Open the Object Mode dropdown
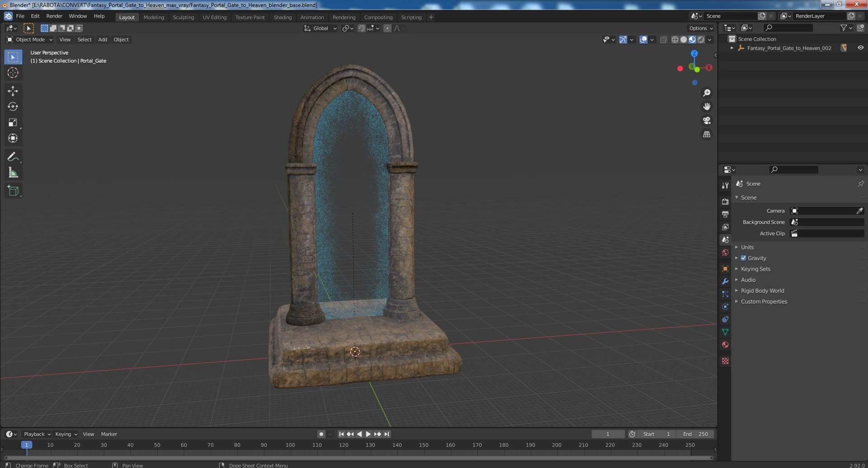The image size is (868, 468). tap(29, 40)
